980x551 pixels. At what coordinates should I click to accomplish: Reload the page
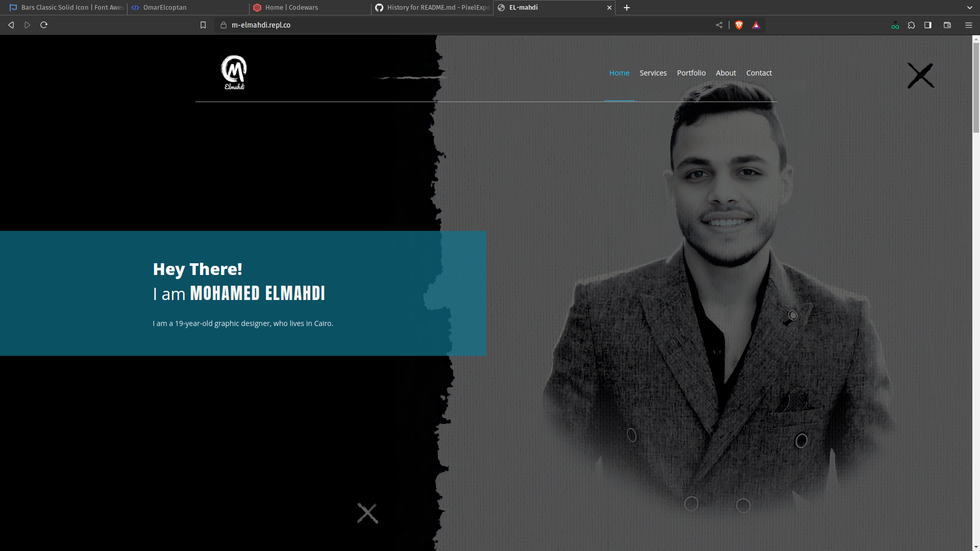(x=44, y=25)
